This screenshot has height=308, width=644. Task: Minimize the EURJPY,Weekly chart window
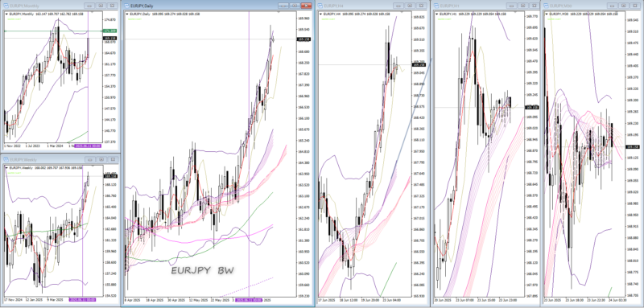(x=89, y=159)
